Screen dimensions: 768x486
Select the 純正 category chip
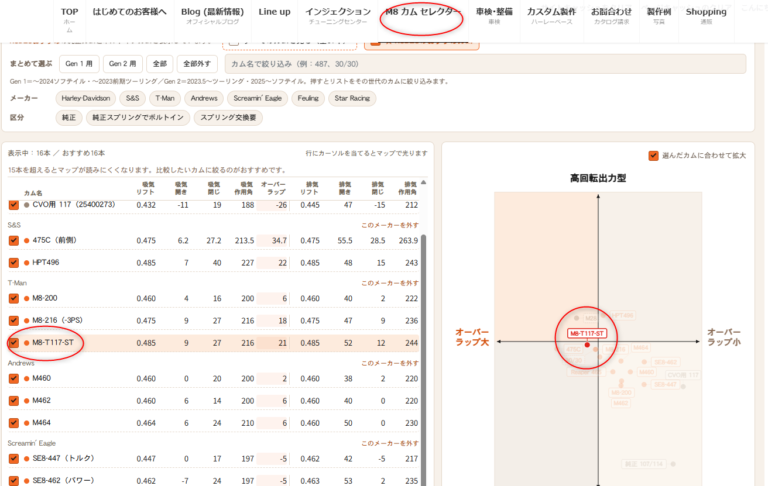(x=69, y=118)
